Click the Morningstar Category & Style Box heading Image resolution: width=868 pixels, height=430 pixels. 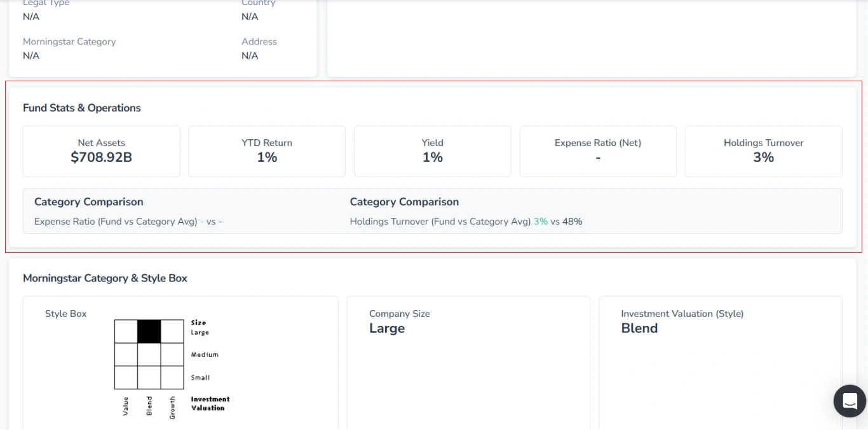pyautogui.click(x=105, y=278)
